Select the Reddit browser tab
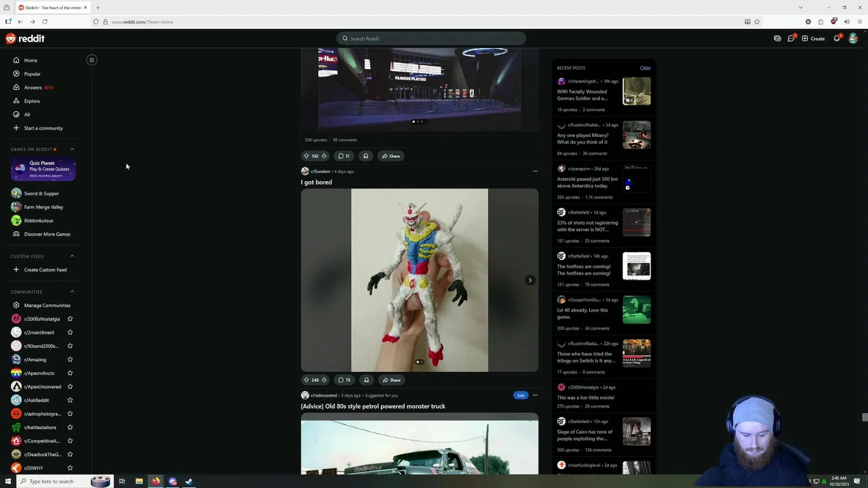This screenshot has height=488, width=868. (x=53, y=7)
